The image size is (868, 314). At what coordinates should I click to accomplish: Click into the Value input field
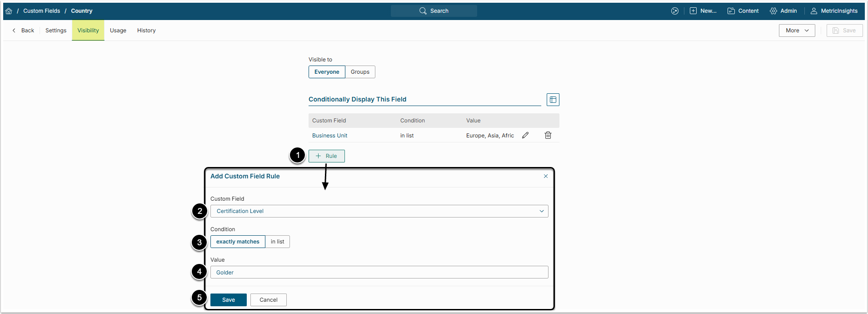click(x=379, y=272)
